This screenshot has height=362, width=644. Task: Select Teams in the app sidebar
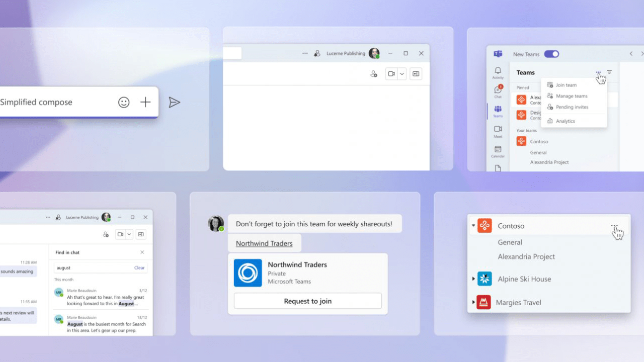coord(498,111)
